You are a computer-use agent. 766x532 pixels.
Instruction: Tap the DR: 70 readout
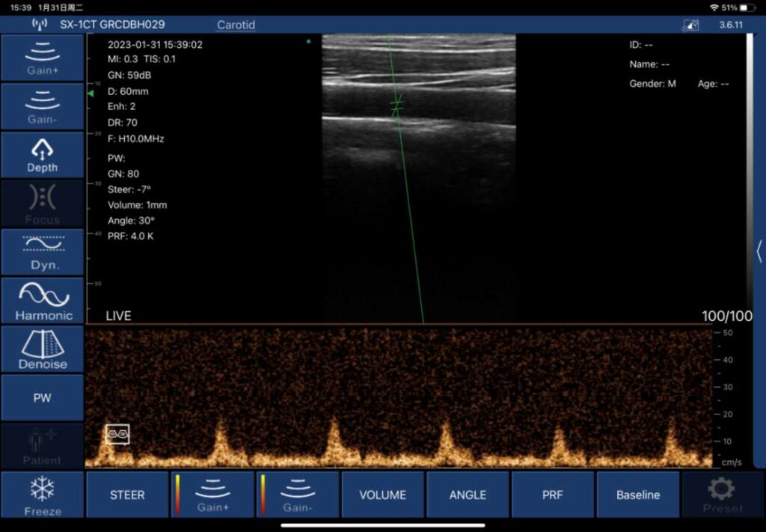click(x=122, y=123)
